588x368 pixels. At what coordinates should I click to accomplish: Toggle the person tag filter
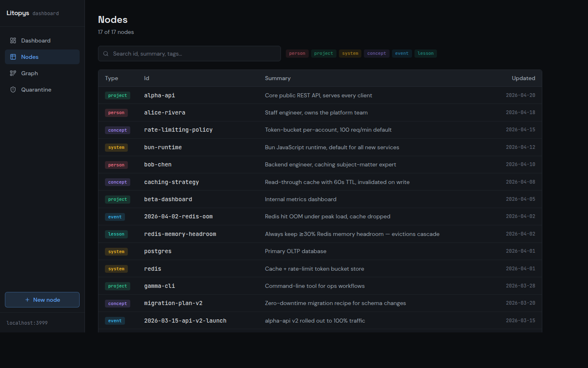pyautogui.click(x=297, y=53)
